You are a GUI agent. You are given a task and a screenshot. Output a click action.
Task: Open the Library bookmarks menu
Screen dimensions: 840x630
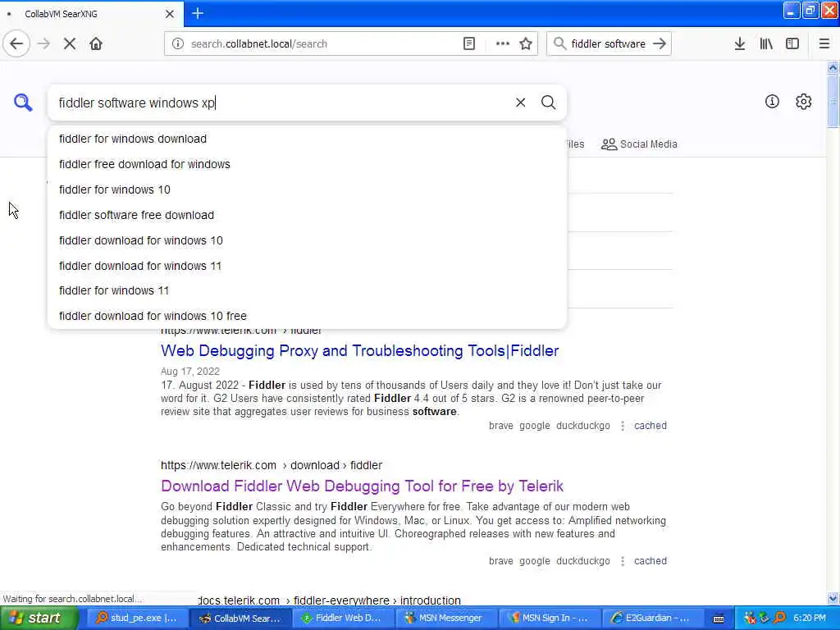coord(766,44)
